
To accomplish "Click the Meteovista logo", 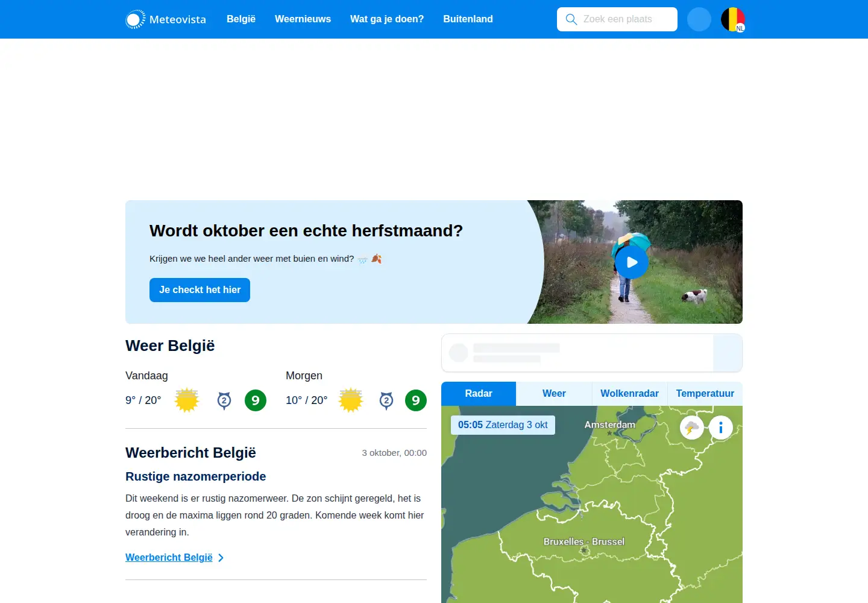I will (166, 19).
